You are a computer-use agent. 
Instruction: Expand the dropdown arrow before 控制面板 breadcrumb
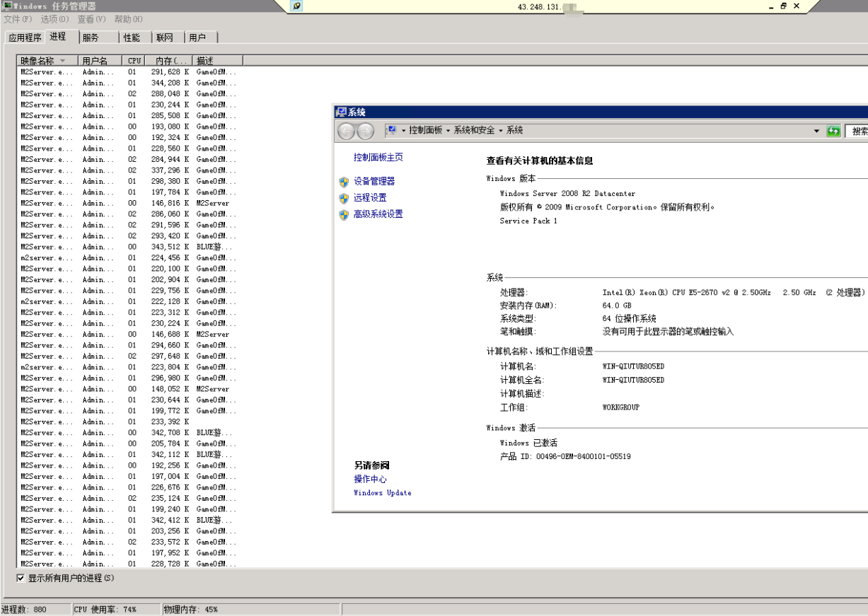(403, 131)
